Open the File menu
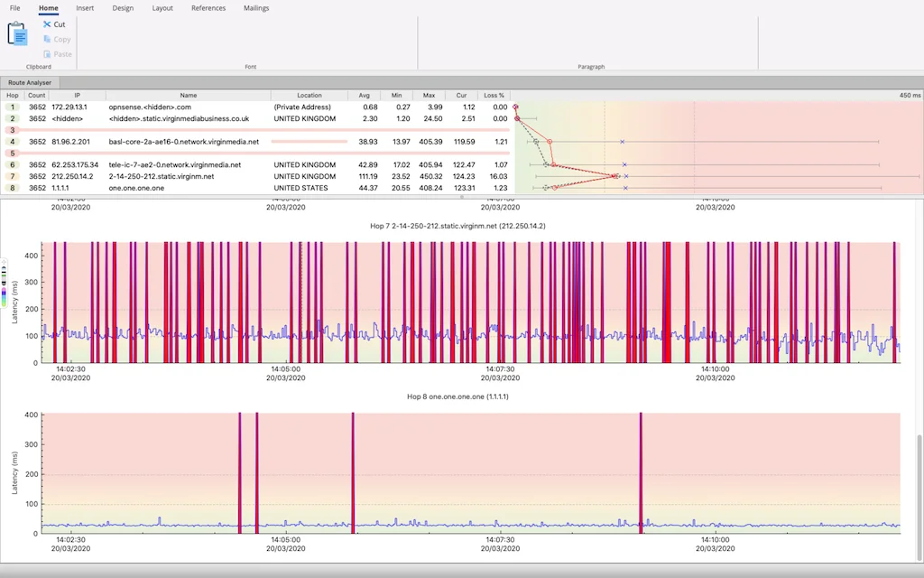 pos(14,7)
